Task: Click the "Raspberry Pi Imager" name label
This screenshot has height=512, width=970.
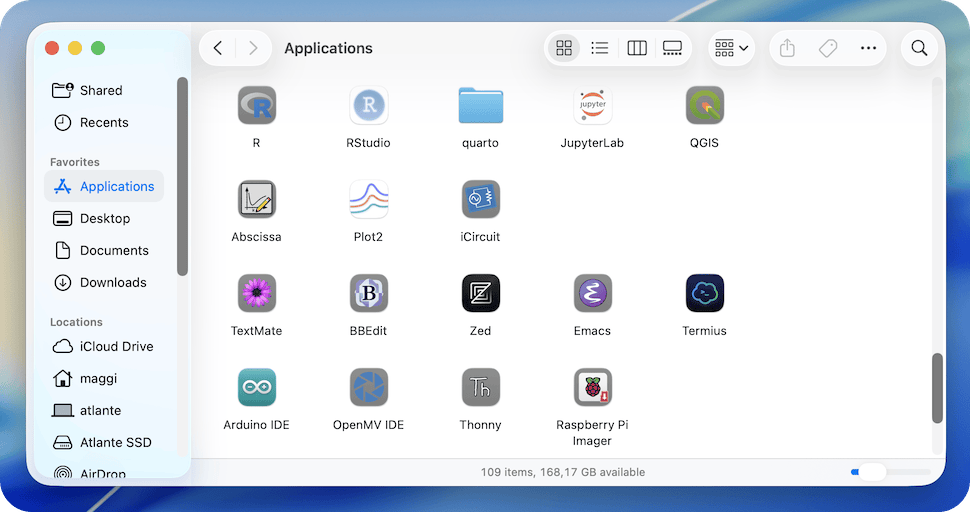Action: (592, 433)
